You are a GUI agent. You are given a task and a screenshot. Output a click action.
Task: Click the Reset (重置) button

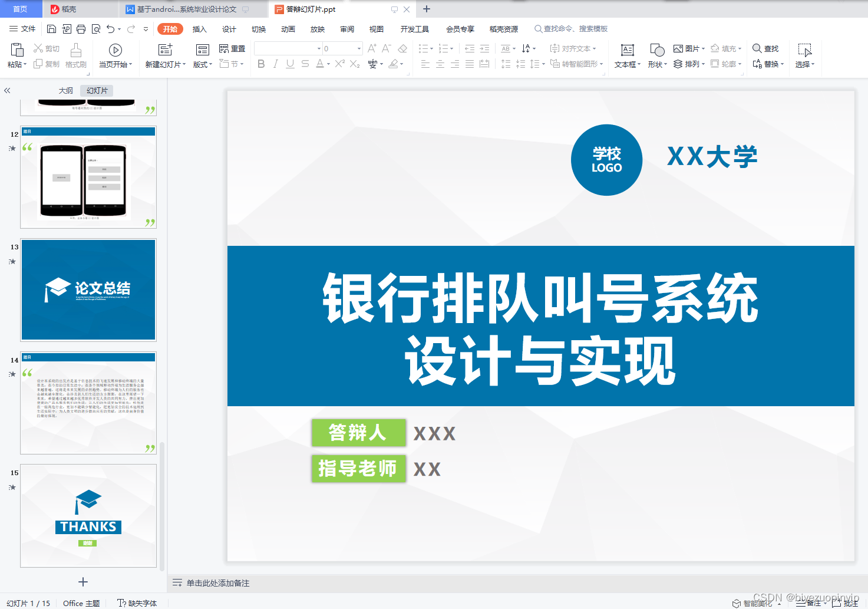point(232,48)
